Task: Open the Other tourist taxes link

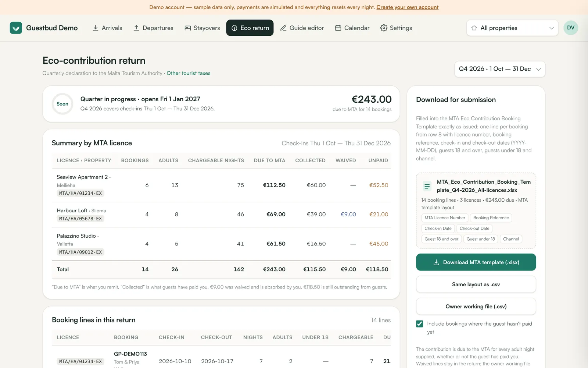Action: click(189, 73)
